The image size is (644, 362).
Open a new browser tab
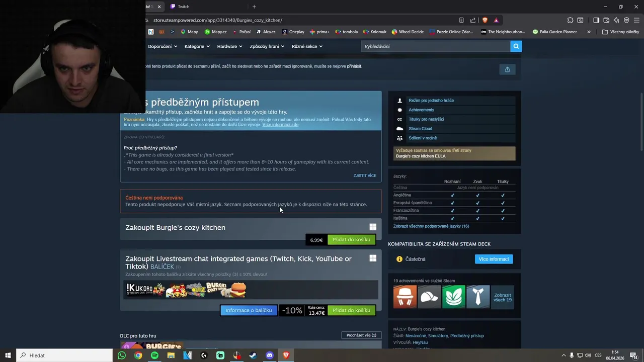[x=254, y=7]
